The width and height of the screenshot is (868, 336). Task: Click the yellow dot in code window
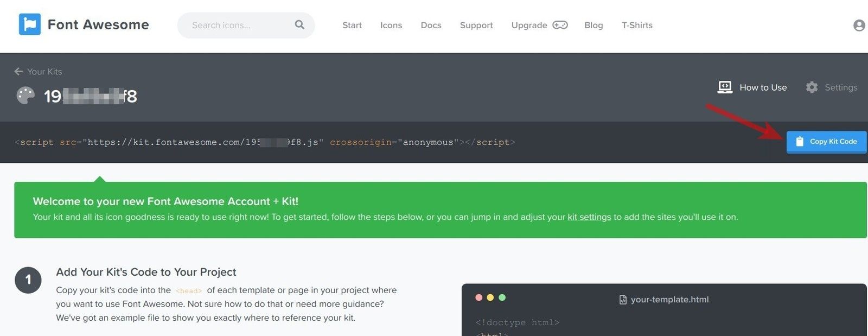[490, 297]
